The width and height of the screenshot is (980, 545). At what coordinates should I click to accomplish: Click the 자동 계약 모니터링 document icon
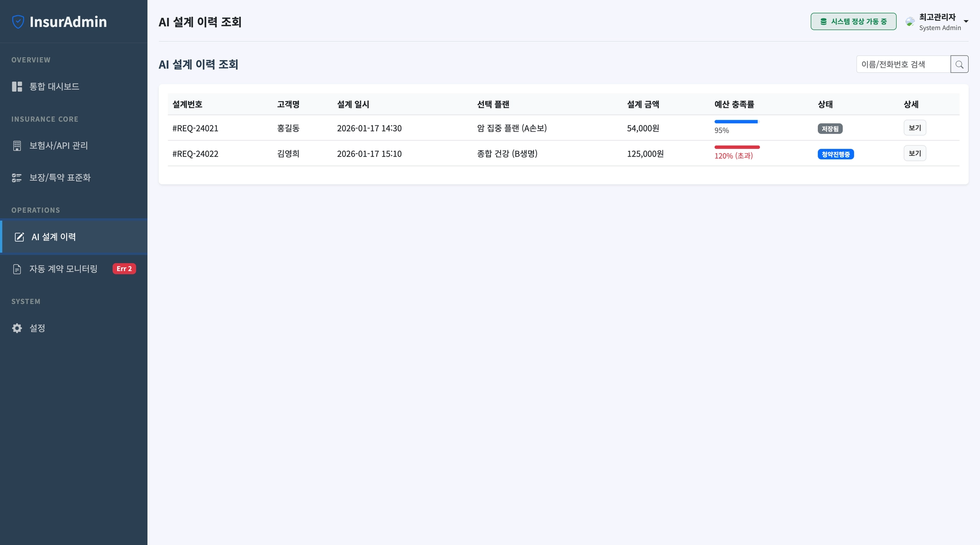17,269
